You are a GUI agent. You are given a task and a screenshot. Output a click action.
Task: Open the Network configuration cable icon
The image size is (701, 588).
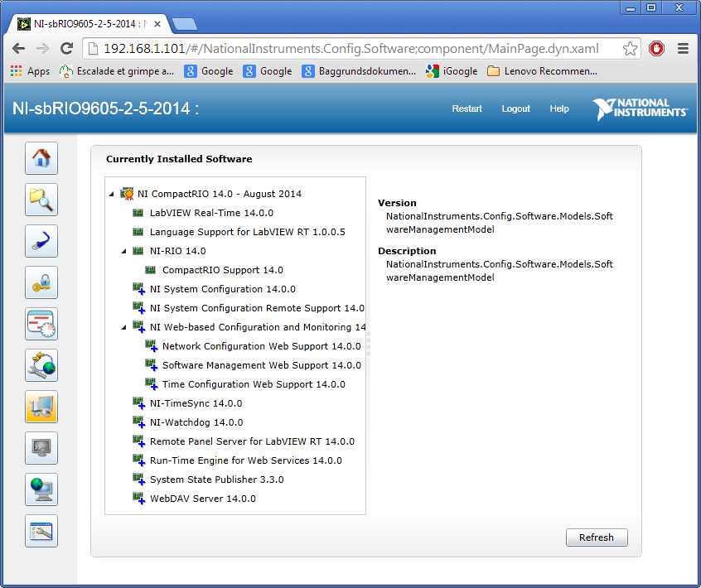tap(41, 241)
